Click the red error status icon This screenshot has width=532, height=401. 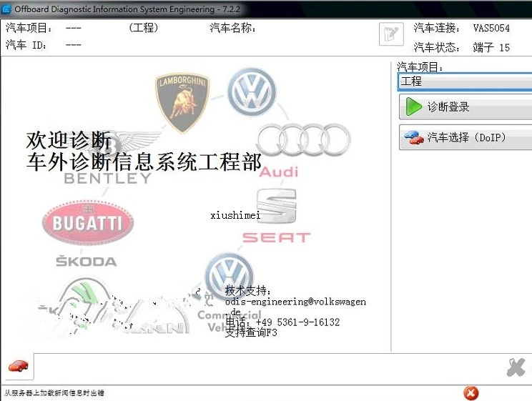471,393
